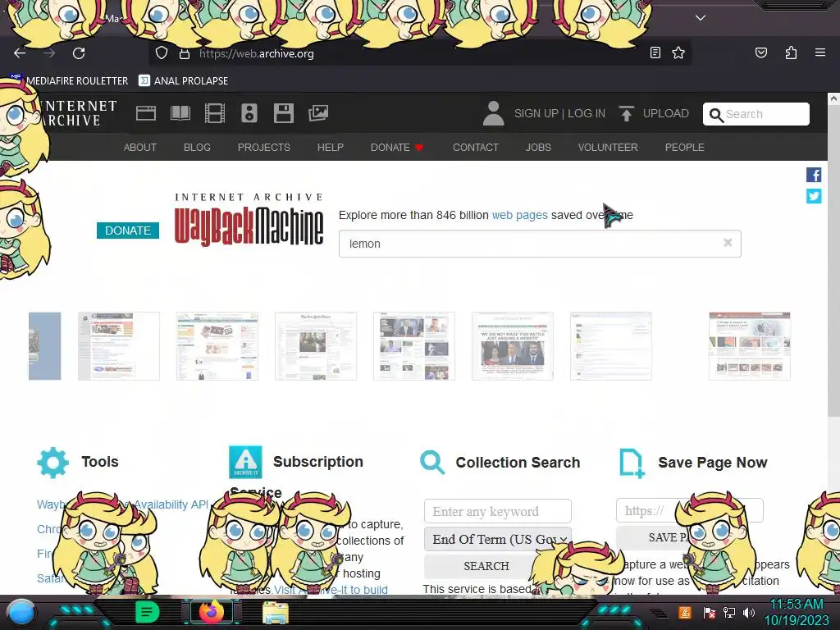Viewport: 840px width, 630px height.
Task: Open the Save to Pocket button
Action: (760, 52)
